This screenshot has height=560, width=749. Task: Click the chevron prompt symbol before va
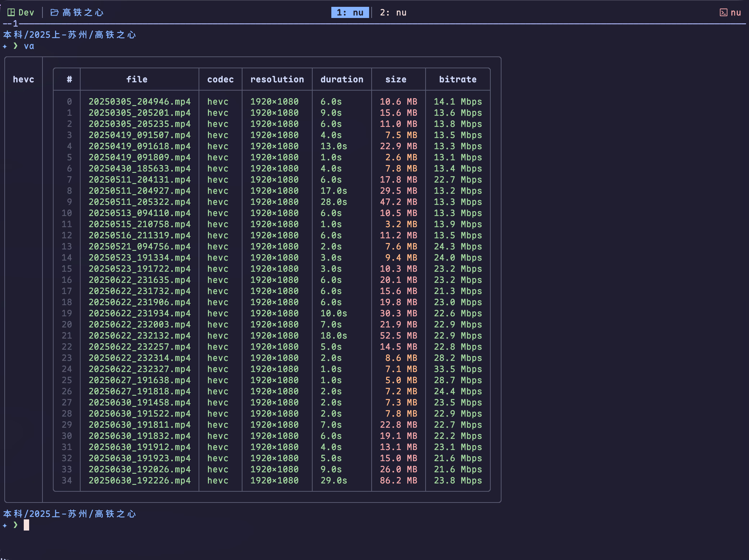pos(15,46)
